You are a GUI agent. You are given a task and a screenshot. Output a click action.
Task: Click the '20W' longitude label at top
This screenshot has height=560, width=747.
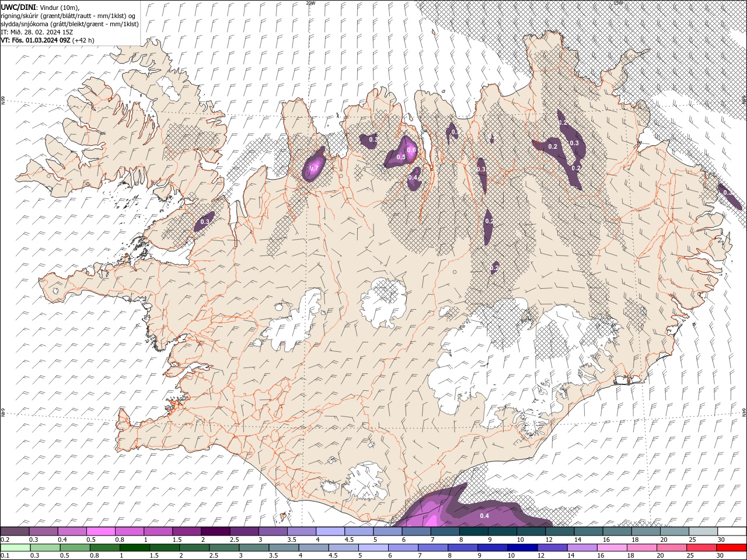(x=310, y=3)
